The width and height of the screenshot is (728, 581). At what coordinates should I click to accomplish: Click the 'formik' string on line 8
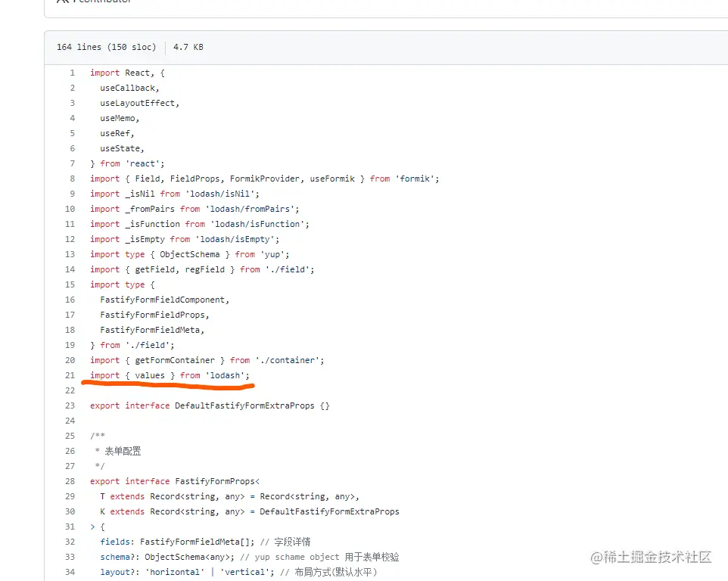(x=415, y=179)
